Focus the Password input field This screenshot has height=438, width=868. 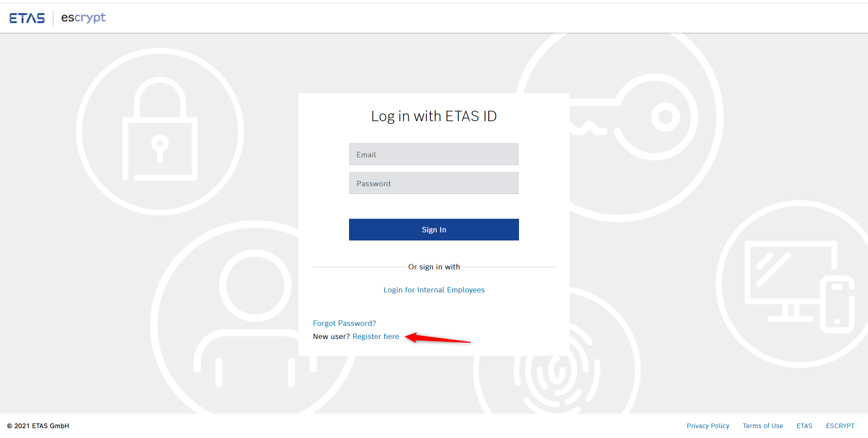point(434,183)
